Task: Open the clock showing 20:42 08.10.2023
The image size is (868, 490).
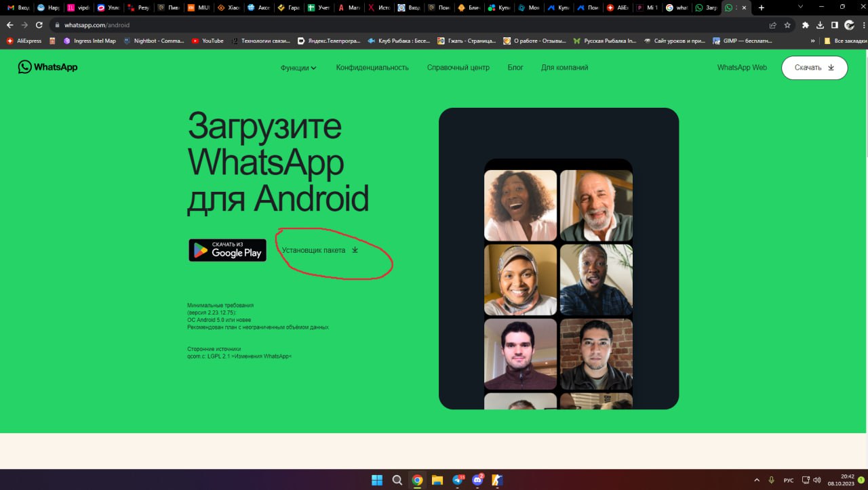Action: (840, 480)
